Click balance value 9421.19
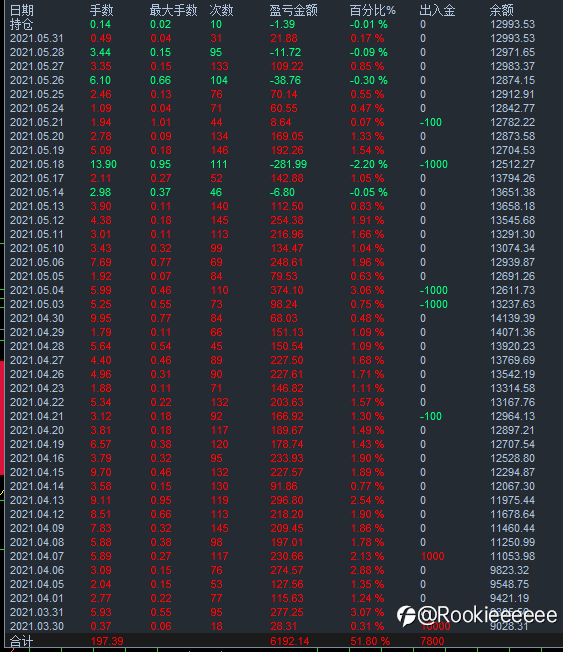 (x=509, y=598)
